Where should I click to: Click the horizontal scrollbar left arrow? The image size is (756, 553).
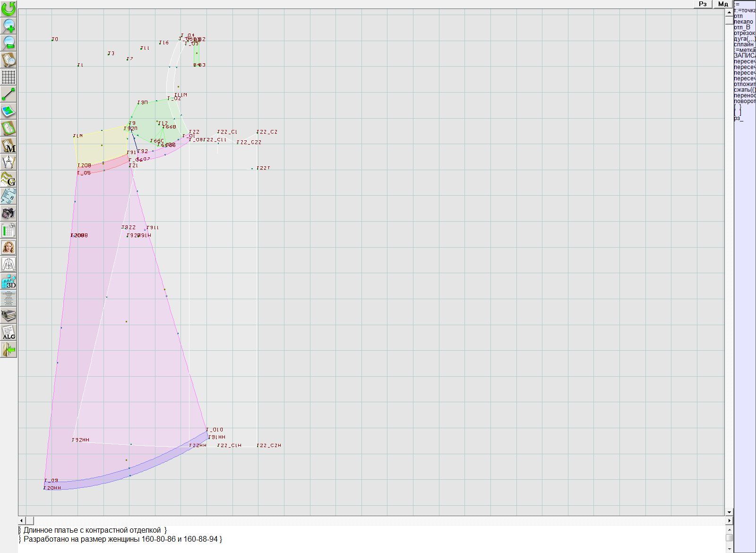[22, 520]
